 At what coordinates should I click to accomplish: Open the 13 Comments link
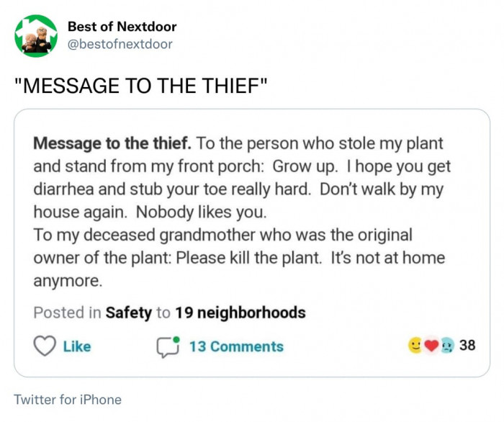pyautogui.click(x=236, y=346)
